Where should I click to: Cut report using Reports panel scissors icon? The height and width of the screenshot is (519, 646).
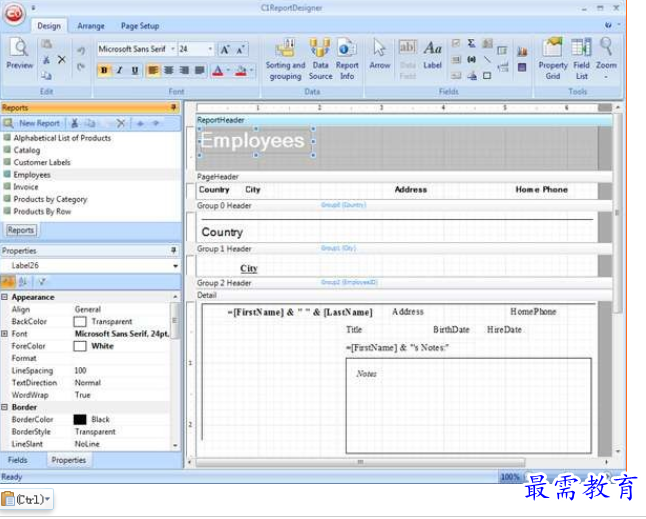(x=74, y=123)
